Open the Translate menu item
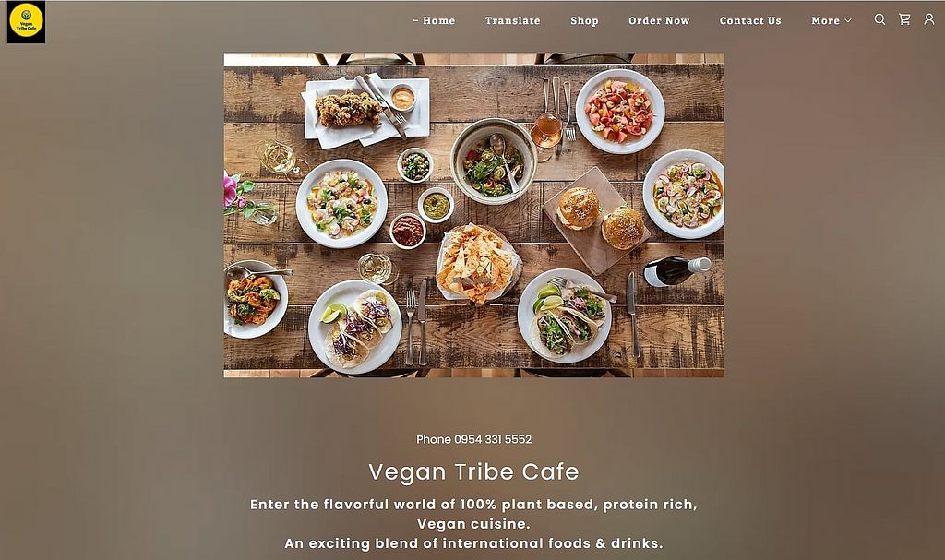 tap(513, 20)
